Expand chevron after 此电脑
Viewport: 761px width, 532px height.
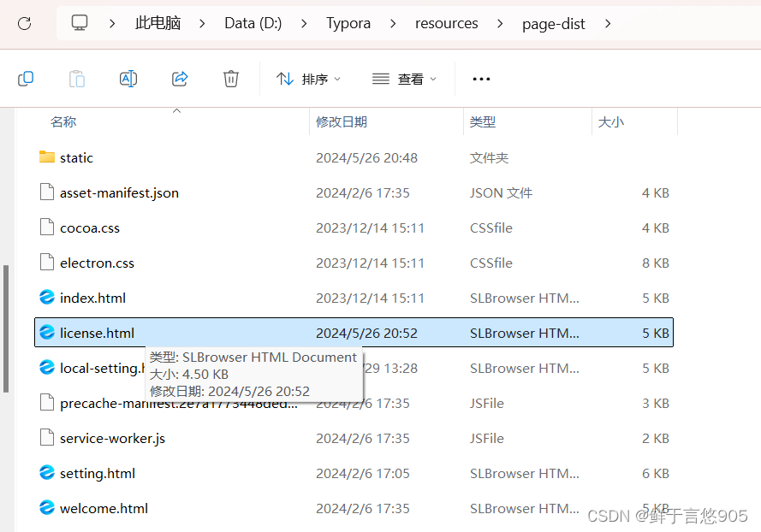[203, 23]
